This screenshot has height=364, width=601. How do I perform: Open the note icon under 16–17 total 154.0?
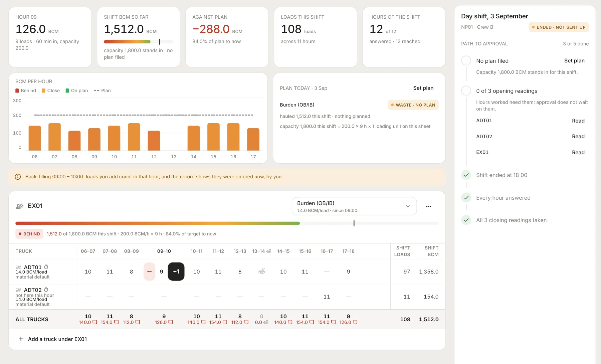[x=333, y=322]
